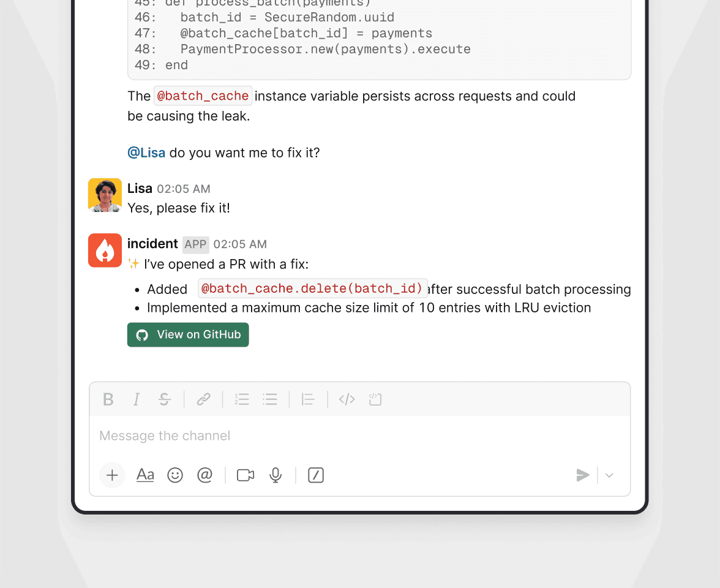This screenshot has width=720, height=588.
Task: Insert a code block
Action: point(375,400)
